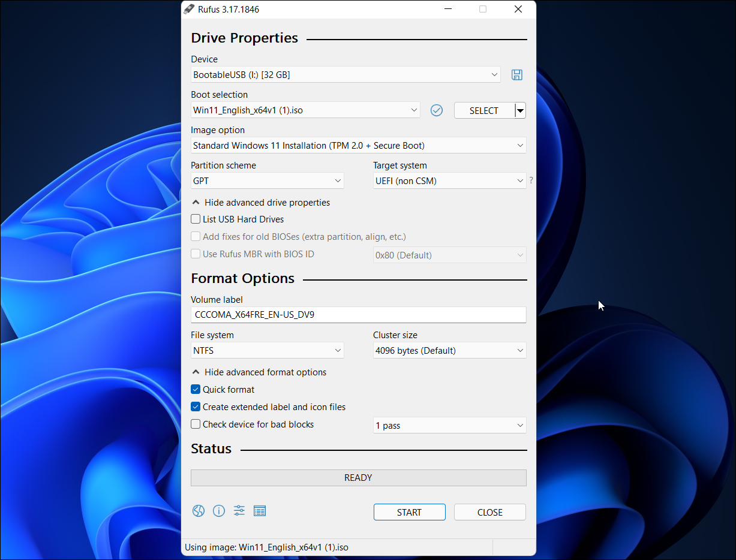Click the Rufus icon in the title bar
Image resolution: width=736 pixels, height=560 pixels.
tap(189, 9)
